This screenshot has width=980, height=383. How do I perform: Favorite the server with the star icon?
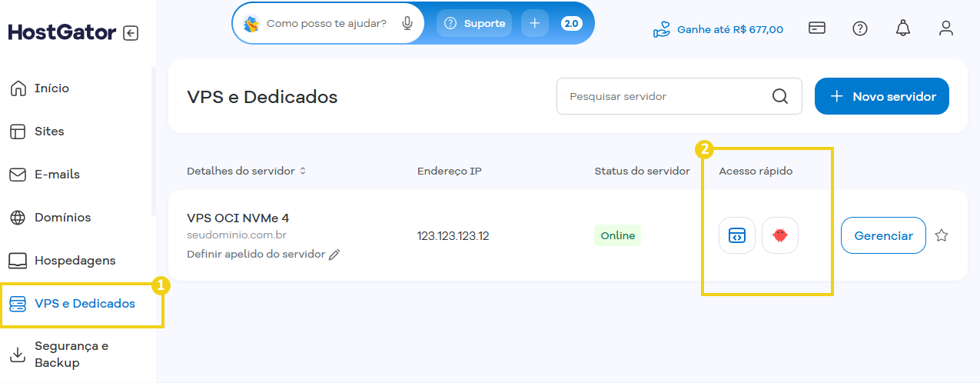[942, 235]
